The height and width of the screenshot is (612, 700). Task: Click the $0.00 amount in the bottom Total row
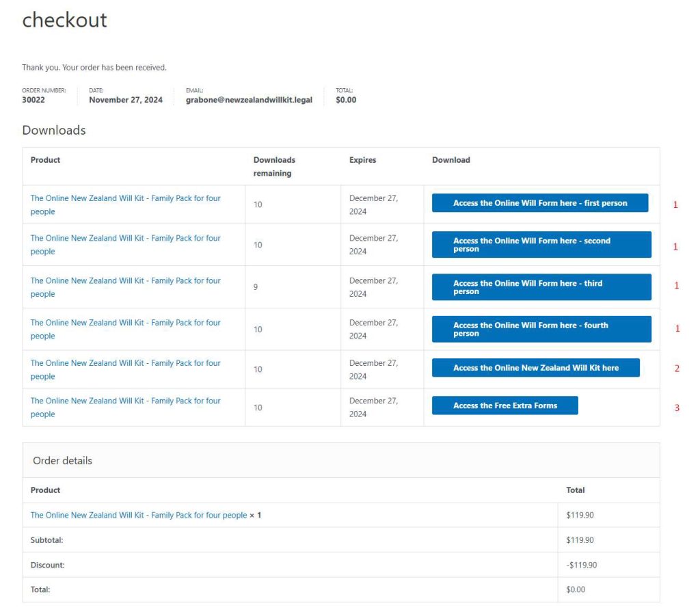(x=576, y=589)
